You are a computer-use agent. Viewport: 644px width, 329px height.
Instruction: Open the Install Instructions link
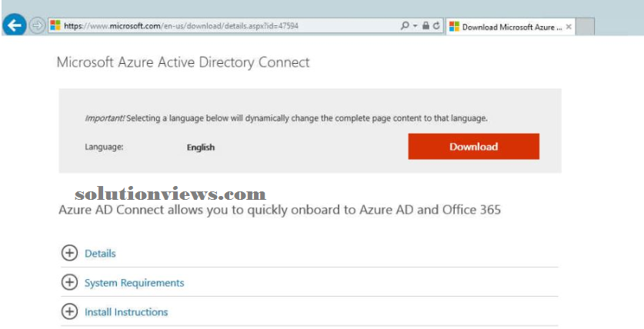point(126,312)
